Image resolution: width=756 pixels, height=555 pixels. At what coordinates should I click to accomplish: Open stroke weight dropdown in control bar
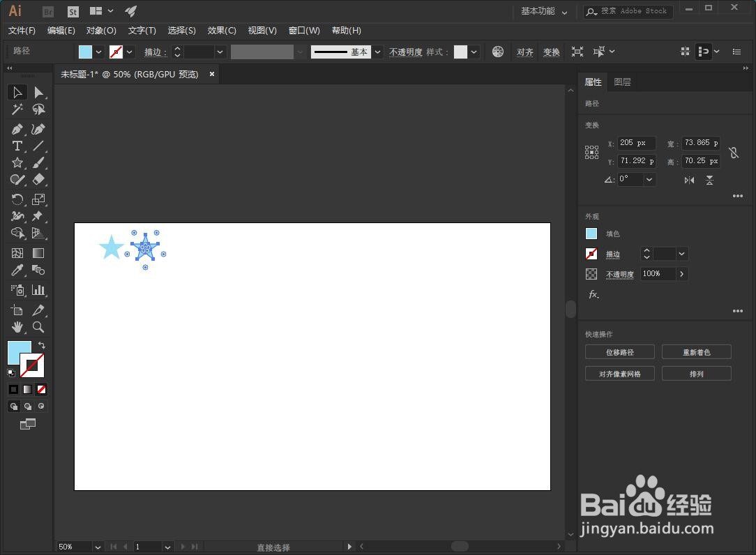click(220, 52)
